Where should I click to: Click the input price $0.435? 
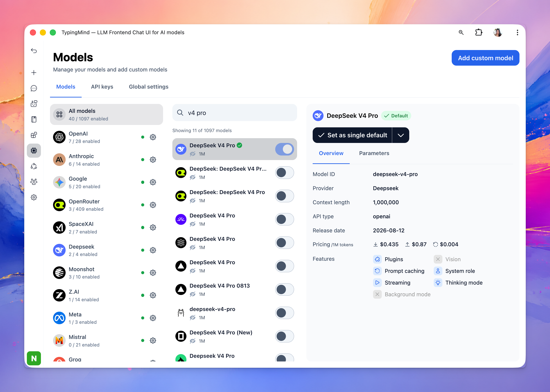pyautogui.click(x=389, y=244)
